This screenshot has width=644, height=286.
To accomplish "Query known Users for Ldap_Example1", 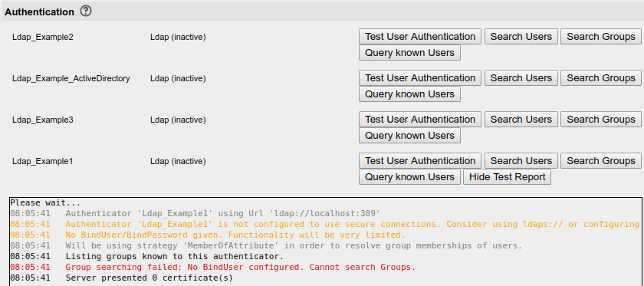I will point(409,177).
